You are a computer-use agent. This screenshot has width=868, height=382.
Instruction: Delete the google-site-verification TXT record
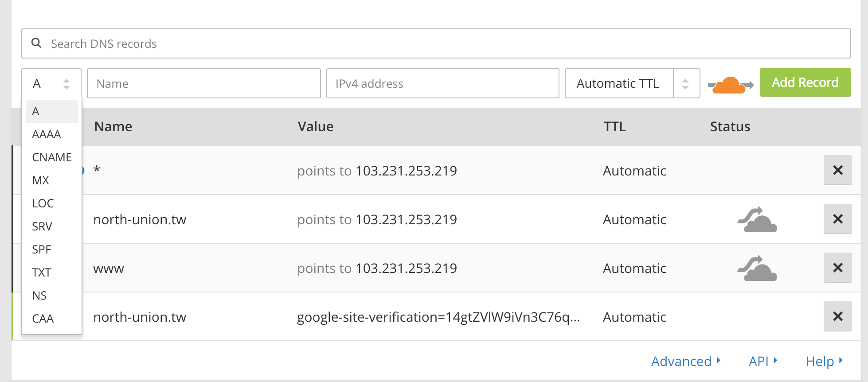(837, 316)
